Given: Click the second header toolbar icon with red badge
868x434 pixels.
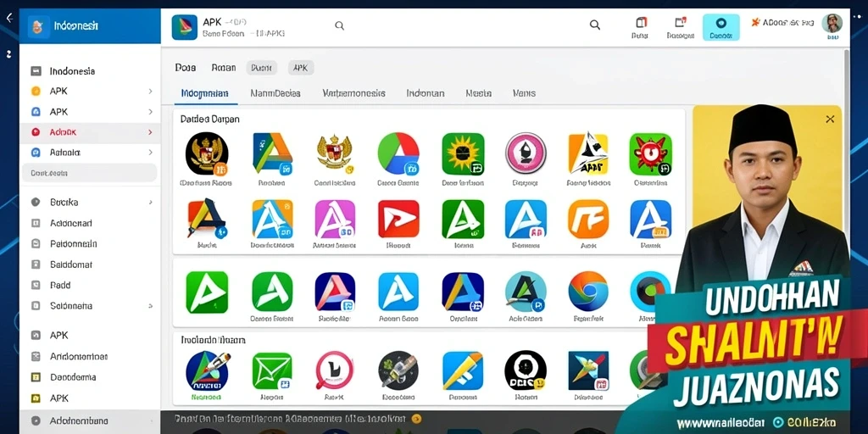Looking at the screenshot, I should coord(681,27).
